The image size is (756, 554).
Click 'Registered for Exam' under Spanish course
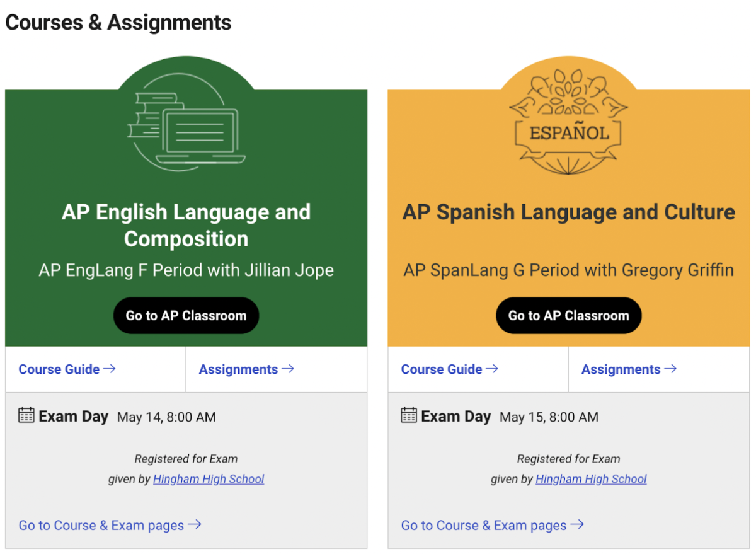568,459
